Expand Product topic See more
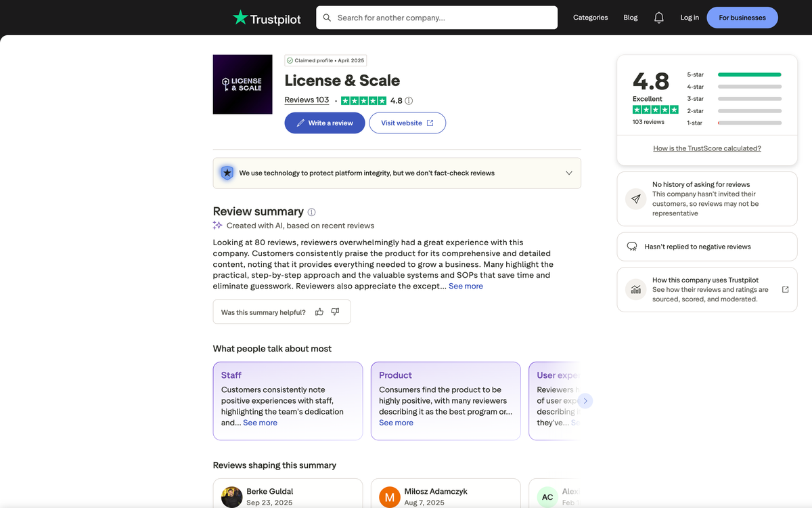The width and height of the screenshot is (812, 508). pos(396,423)
